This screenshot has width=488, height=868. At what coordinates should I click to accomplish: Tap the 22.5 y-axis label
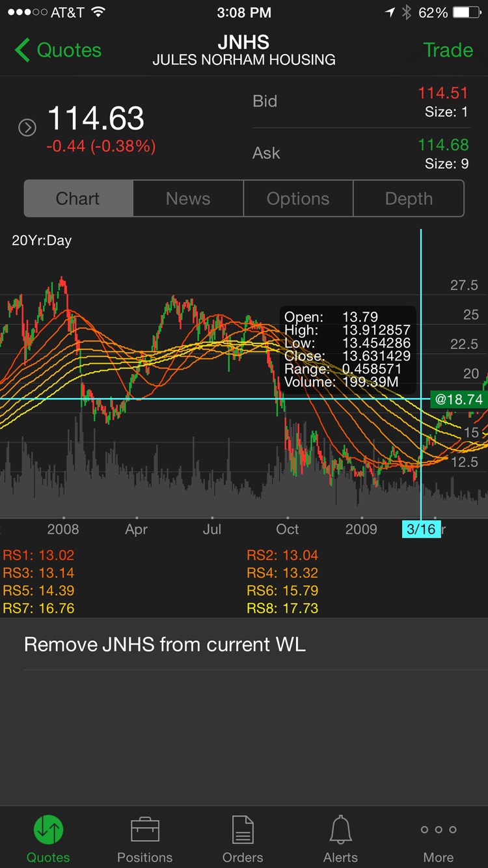pyautogui.click(x=464, y=344)
